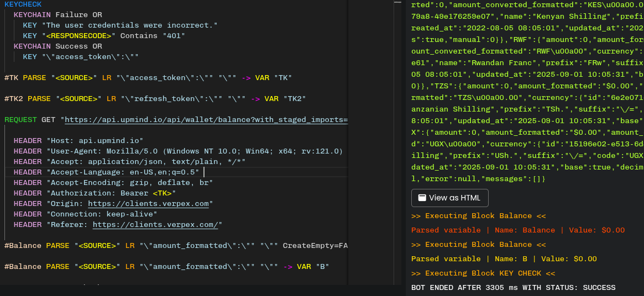Click the response line mentioning Kenyan Shilling
The width and height of the screenshot is (644, 296).
(527, 17)
